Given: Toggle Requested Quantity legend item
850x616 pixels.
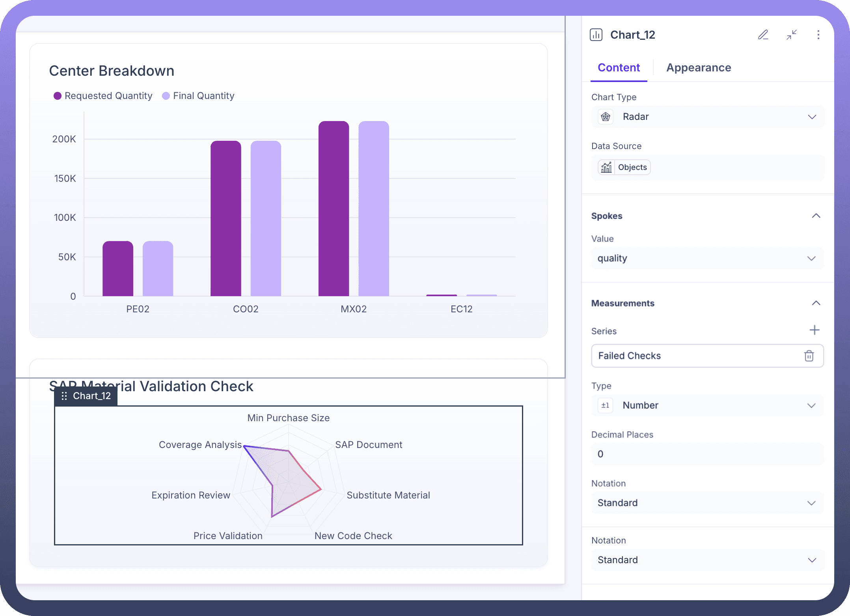Looking at the screenshot, I should point(103,96).
